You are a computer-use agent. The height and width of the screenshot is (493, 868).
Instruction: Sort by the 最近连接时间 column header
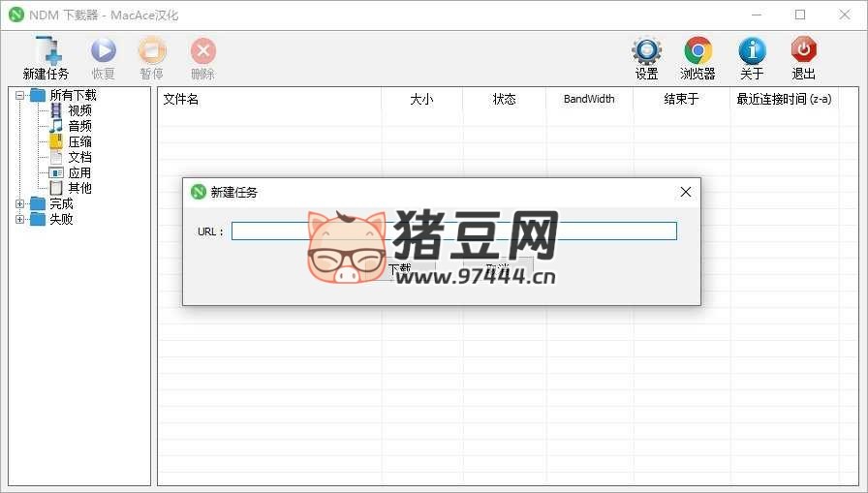pyautogui.click(x=784, y=99)
